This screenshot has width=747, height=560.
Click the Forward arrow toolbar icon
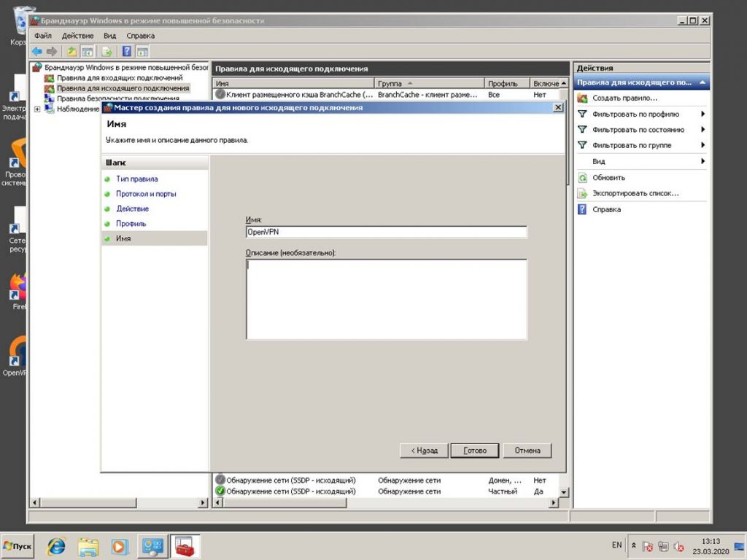tap(52, 51)
